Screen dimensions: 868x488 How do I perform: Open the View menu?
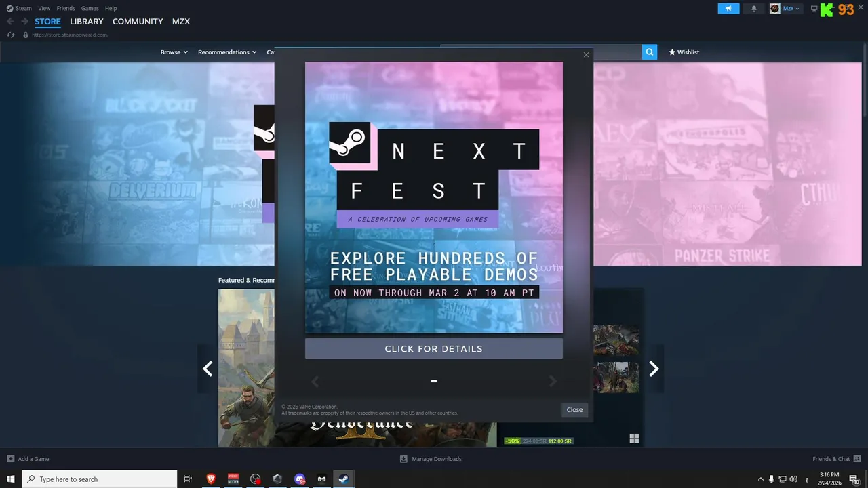click(44, 8)
